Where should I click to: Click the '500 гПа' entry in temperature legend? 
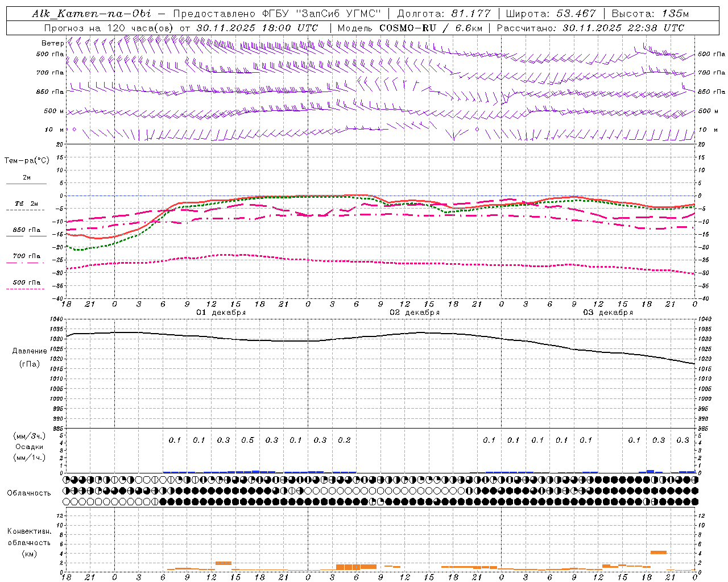point(27,282)
